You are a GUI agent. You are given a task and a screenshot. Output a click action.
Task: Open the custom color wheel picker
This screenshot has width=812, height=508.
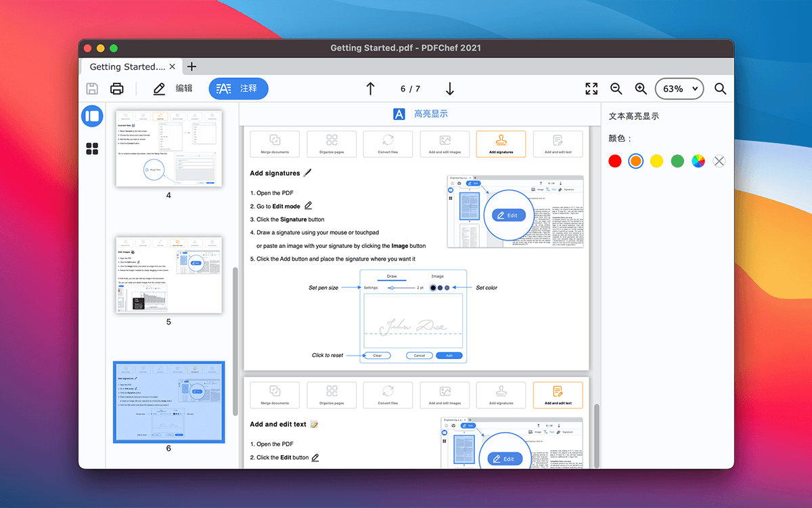(x=698, y=161)
